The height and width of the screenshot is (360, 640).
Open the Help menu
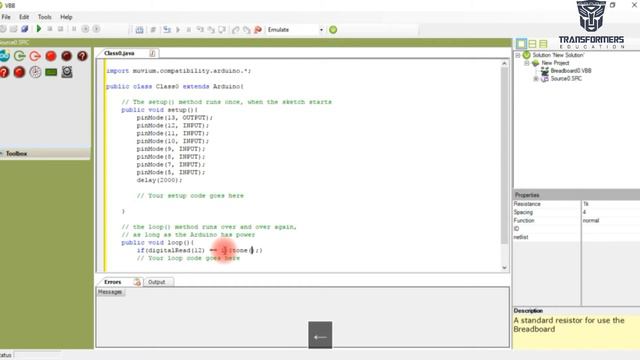tap(66, 17)
